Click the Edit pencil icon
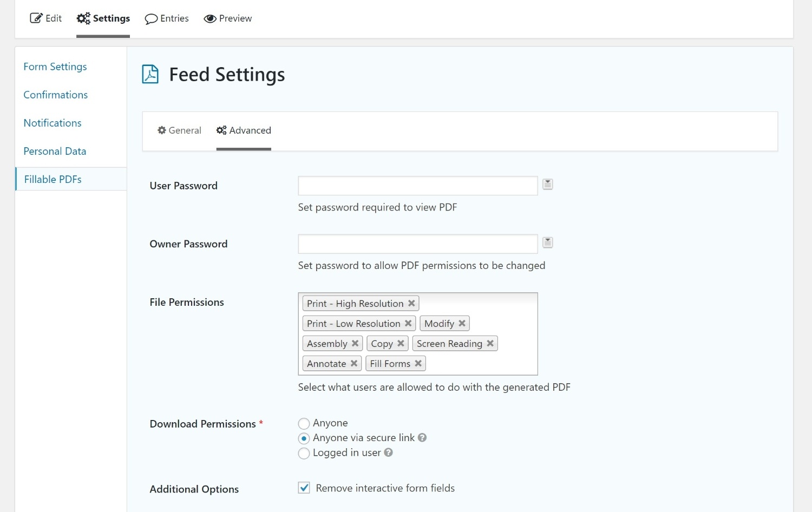812x512 pixels. [x=36, y=17]
